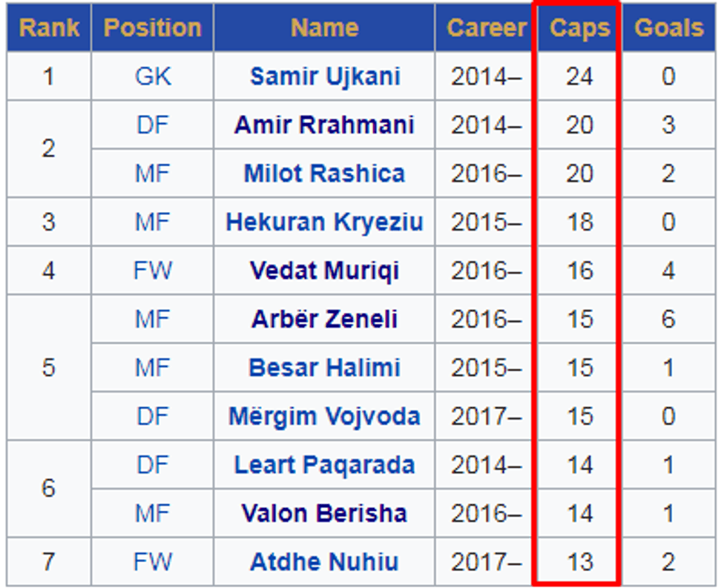The height and width of the screenshot is (588, 727).
Task: Click the Amir Rrahmani name link
Action: (x=324, y=125)
